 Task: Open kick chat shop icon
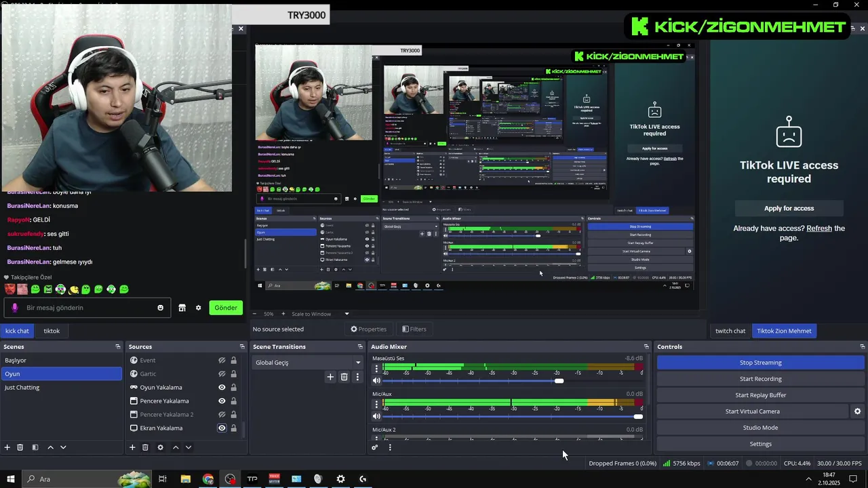coord(182,308)
